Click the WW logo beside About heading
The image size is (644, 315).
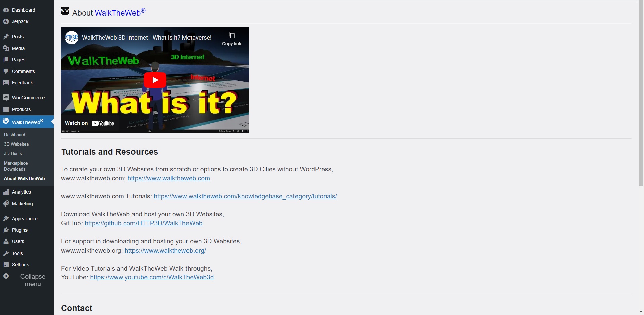pyautogui.click(x=65, y=11)
